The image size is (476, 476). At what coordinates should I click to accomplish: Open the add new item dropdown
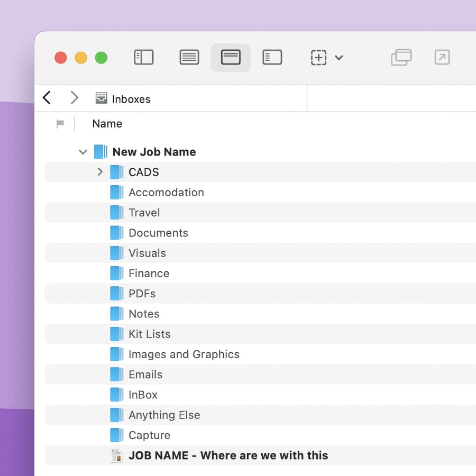[326, 57]
